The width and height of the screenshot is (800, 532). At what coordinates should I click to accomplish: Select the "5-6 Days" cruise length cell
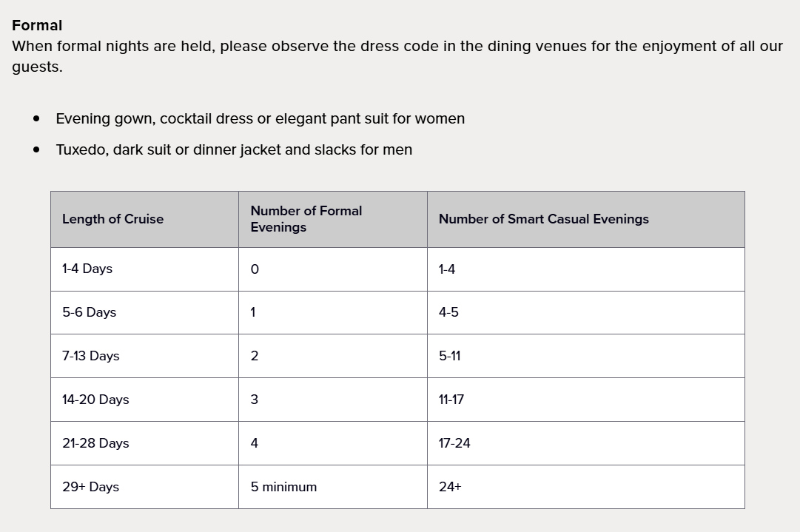coord(90,312)
